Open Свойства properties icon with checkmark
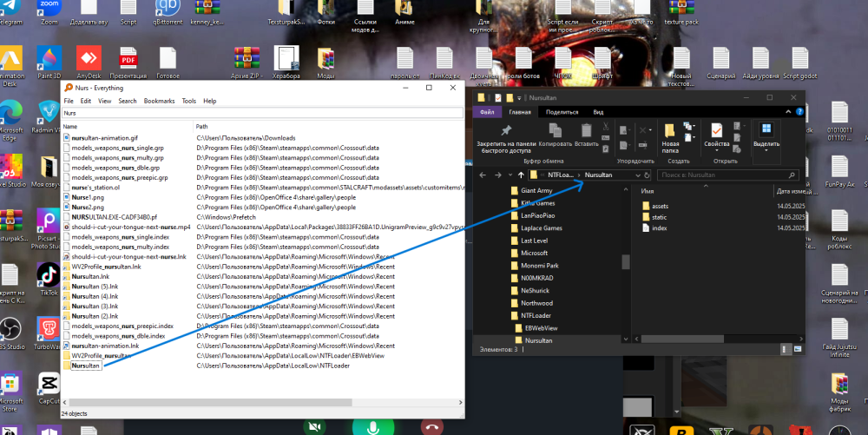The image size is (868, 435). (716, 130)
